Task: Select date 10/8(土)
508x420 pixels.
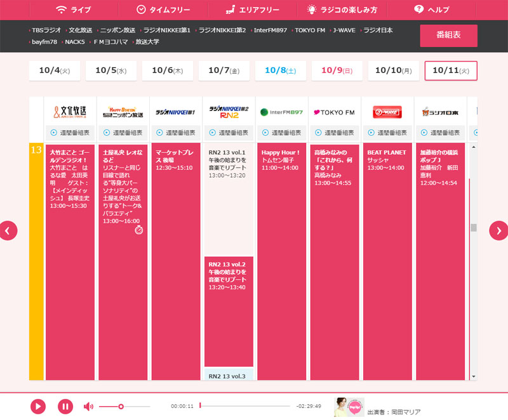Action: pos(281,70)
